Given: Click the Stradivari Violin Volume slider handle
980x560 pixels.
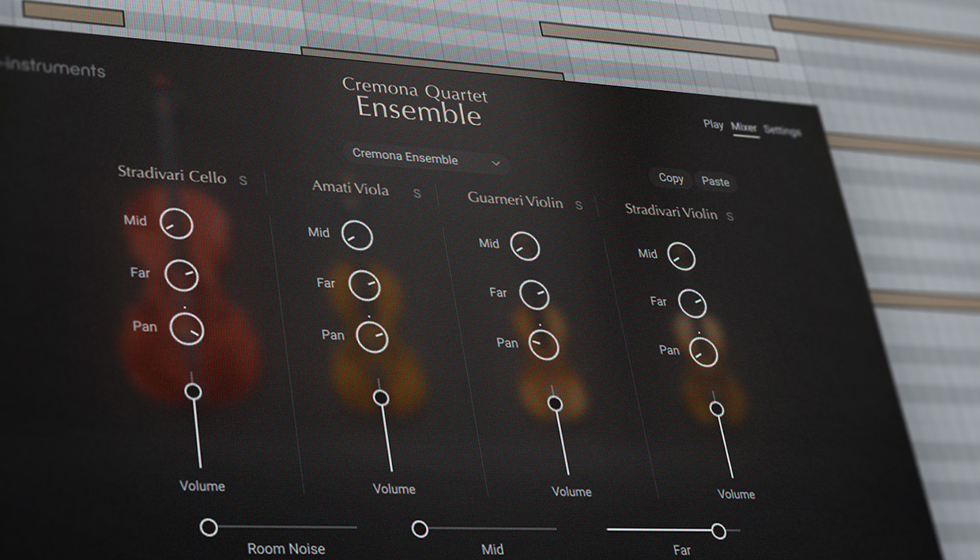Looking at the screenshot, I should pyautogui.click(x=717, y=409).
